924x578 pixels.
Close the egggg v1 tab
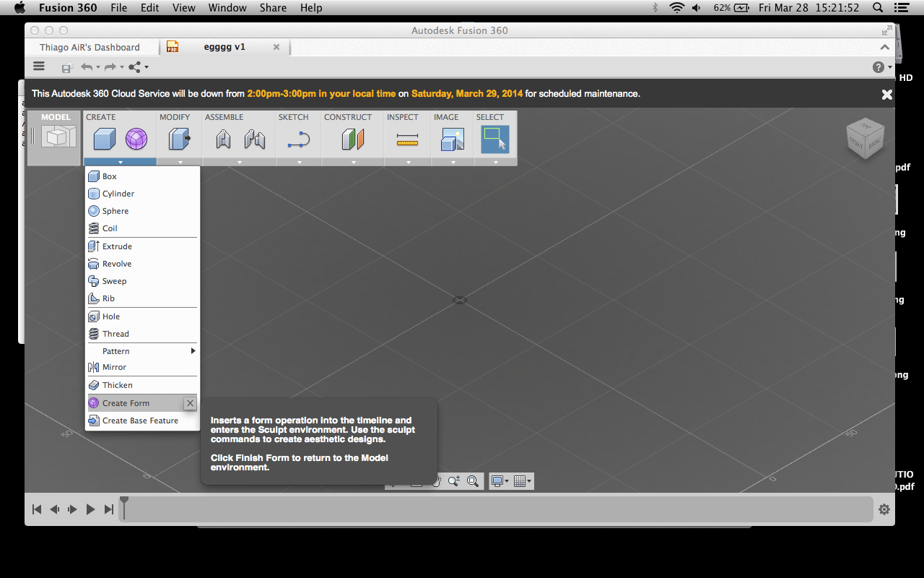276,47
